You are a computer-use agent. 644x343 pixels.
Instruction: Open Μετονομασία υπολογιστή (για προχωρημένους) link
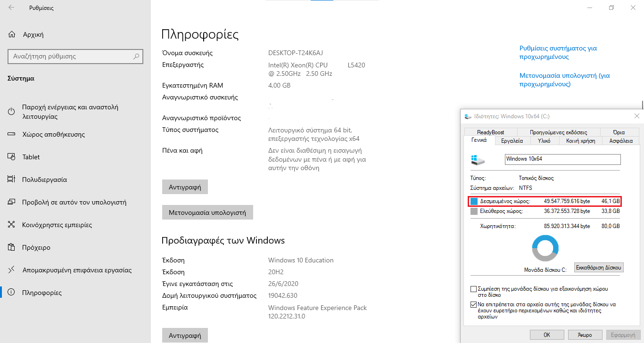click(565, 80)
